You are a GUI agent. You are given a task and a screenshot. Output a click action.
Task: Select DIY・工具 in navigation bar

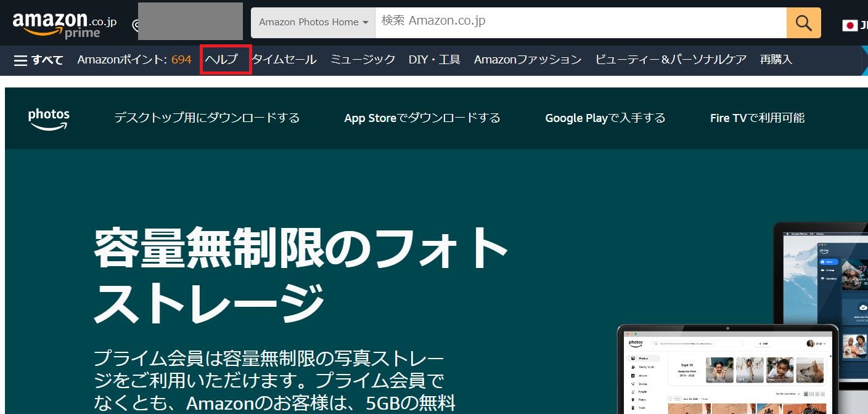point(434,60)
